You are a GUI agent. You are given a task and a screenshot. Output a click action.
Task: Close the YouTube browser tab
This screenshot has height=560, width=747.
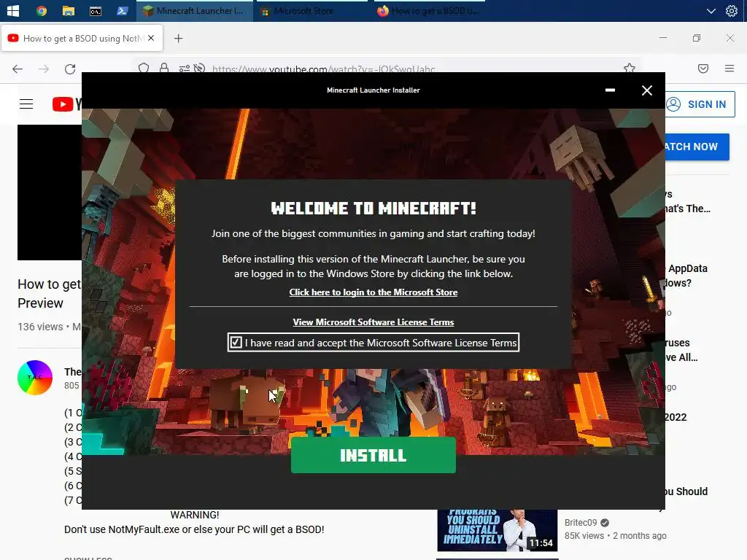pos(151,38)
